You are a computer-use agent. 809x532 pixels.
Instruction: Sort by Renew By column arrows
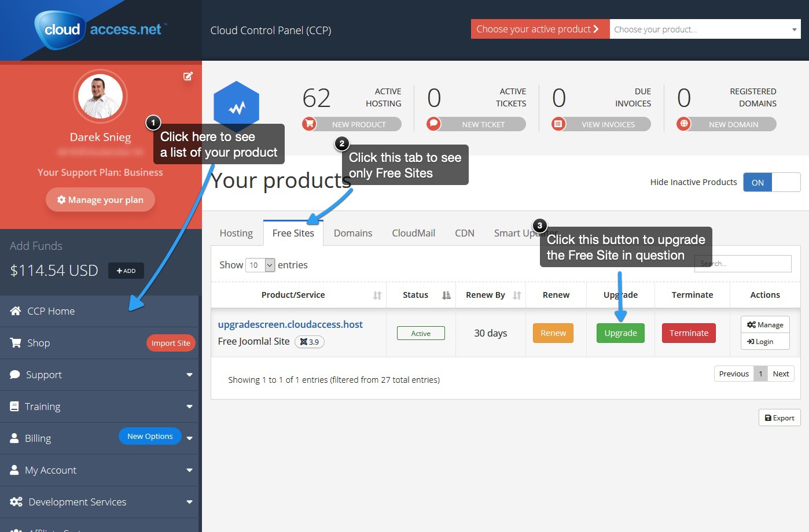click(x=517, y=295)
